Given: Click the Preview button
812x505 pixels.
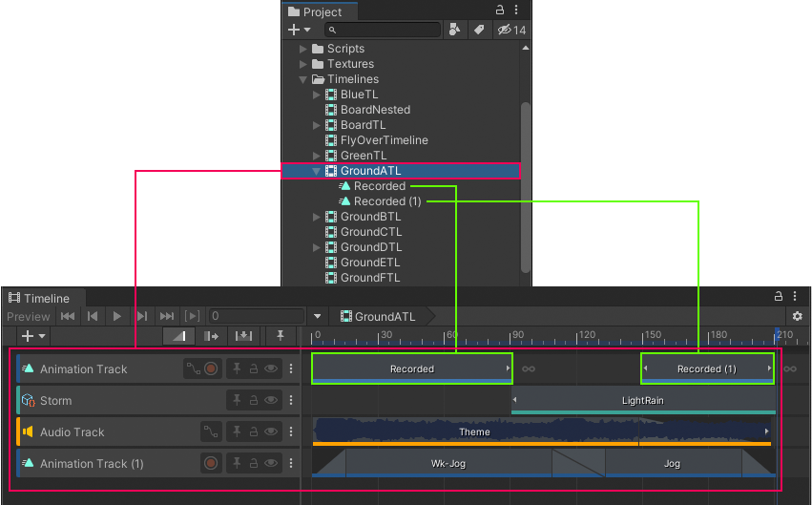Looking at the screenshot, I should click(29, 316).
